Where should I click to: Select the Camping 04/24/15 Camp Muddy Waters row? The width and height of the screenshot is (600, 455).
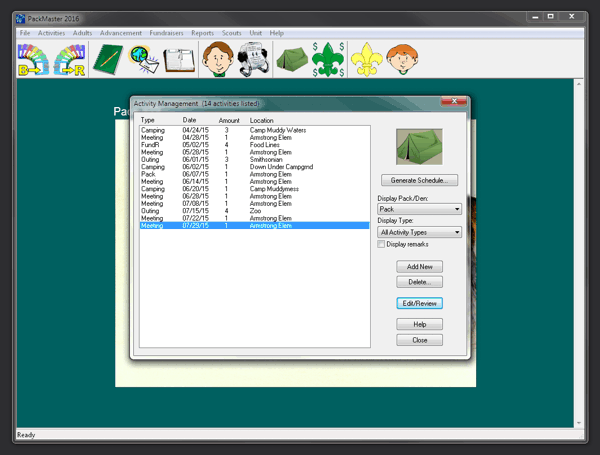pos(254,130)
